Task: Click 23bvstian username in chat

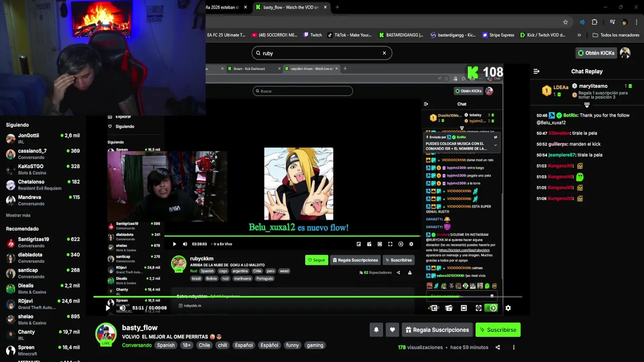Action: (558, 133)
